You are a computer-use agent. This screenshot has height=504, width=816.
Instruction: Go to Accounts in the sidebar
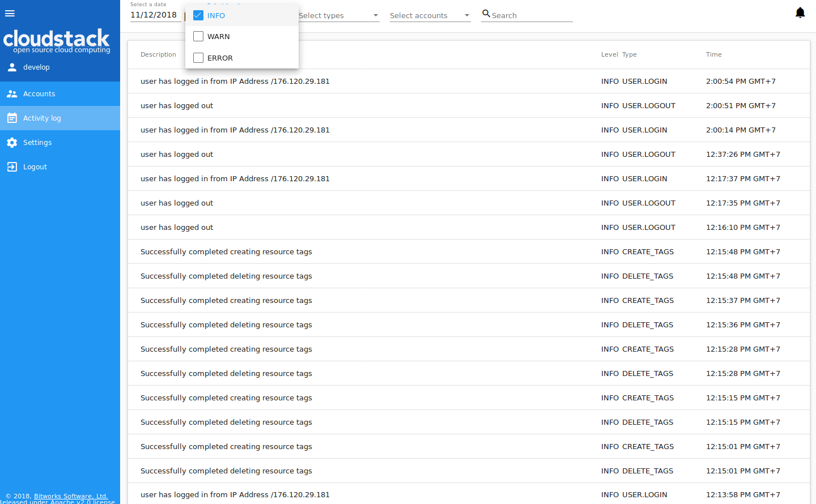pos(39,94)
